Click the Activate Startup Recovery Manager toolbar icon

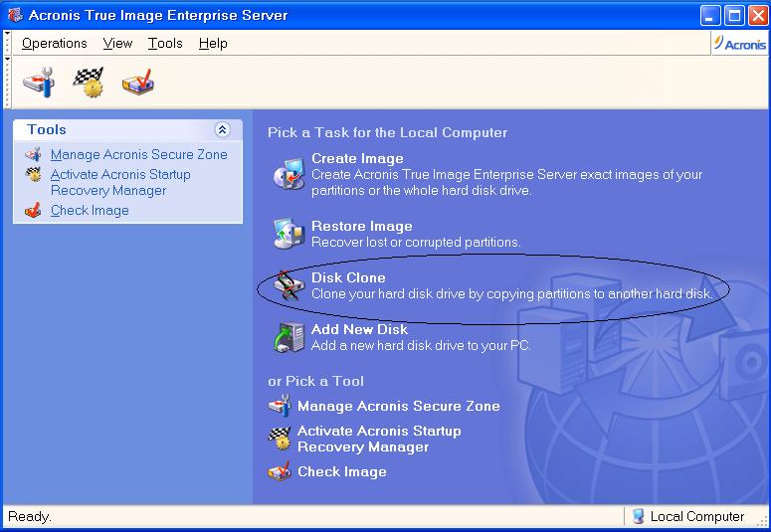(x=89, y=82)
